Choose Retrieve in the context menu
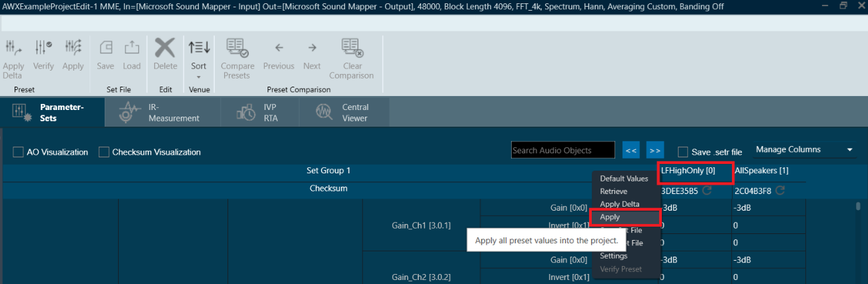Screen dimensions: 868x284 point(624,191)
